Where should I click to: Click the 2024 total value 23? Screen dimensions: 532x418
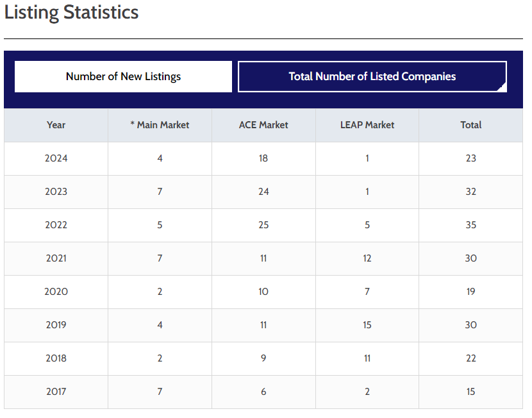point(471,158)
